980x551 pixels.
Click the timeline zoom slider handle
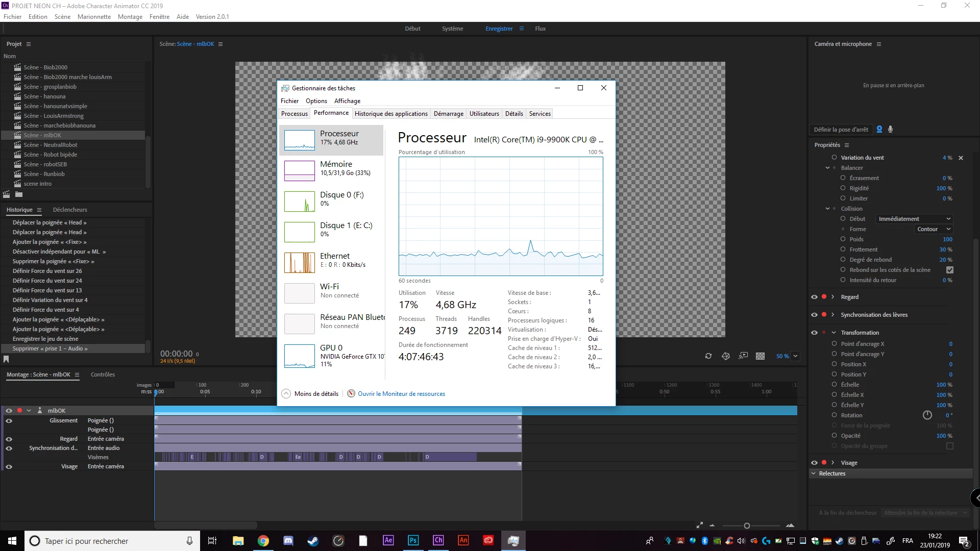click(x=747, y=525)
